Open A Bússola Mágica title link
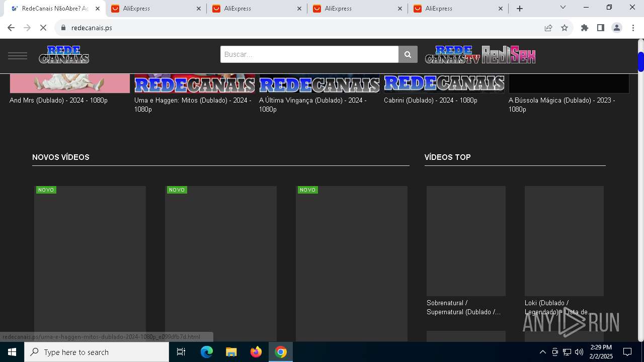The width and height of the screenshot is (644, 362). [x=561, y=105]
